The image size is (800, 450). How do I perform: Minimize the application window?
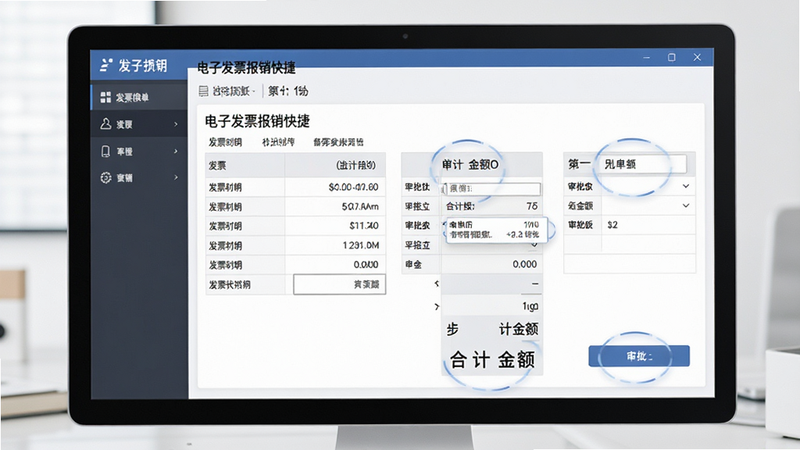tap(647, 58)
